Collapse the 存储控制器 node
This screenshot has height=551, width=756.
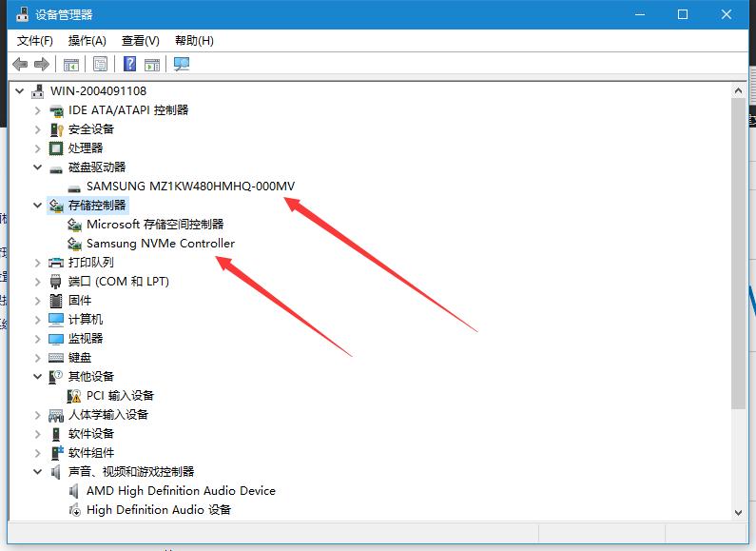(38, 205)
